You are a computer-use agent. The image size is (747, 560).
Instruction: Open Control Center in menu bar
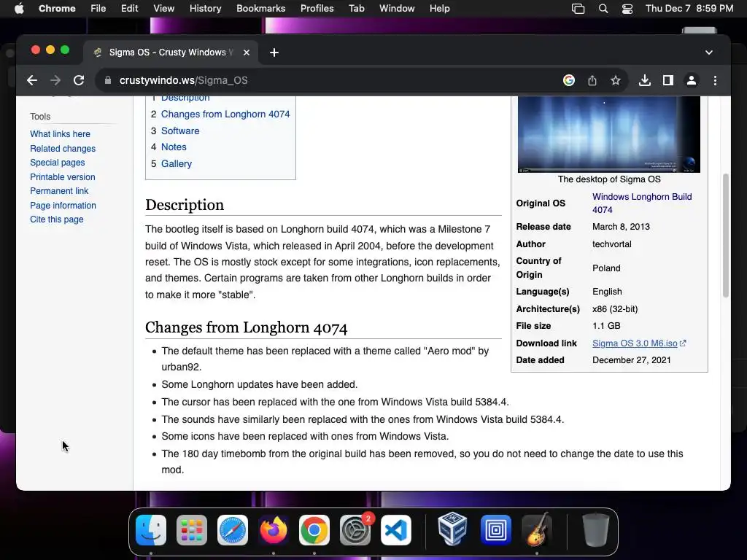627,9
